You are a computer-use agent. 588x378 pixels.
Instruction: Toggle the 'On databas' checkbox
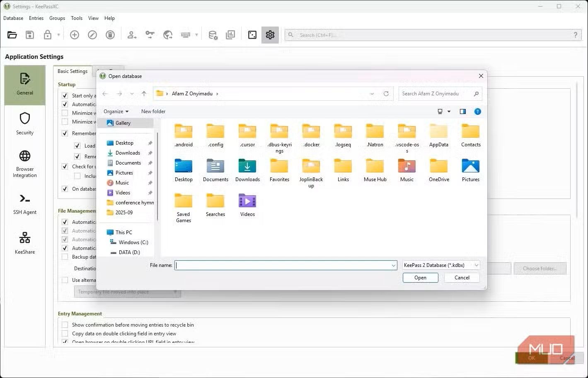click(65, 189)
